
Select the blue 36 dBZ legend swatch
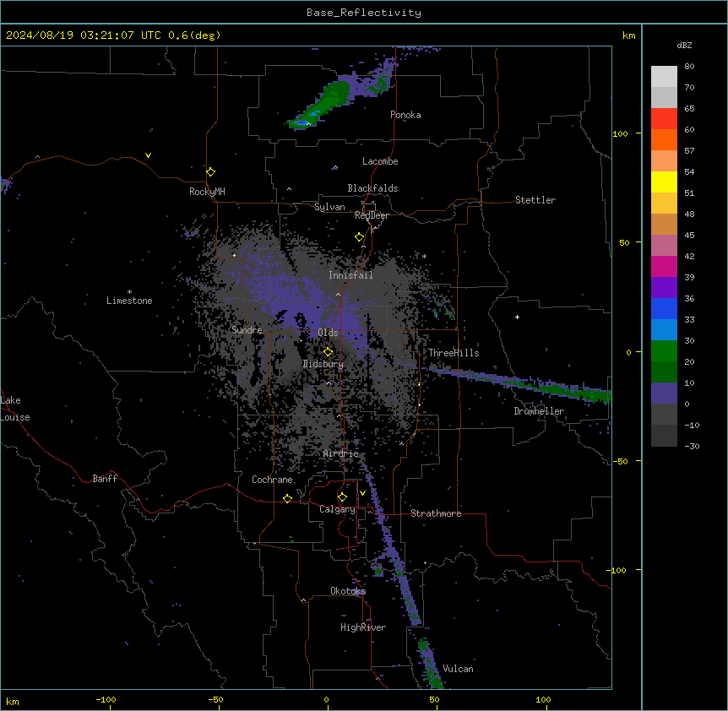664,308
